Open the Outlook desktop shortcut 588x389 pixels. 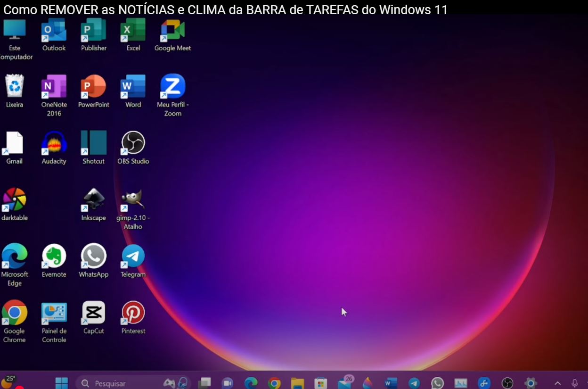point(54,35)
